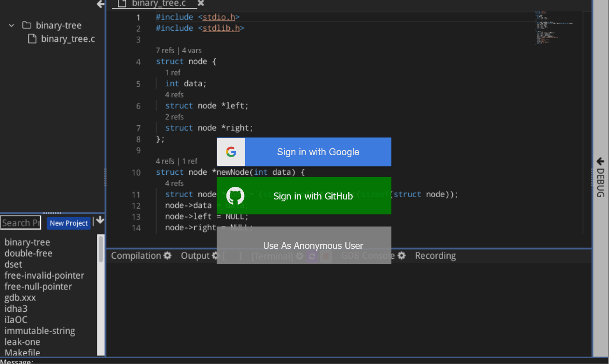Screen dimensions: 609x364
Task: Click the code minimap preview
Action: pos(554,28)
